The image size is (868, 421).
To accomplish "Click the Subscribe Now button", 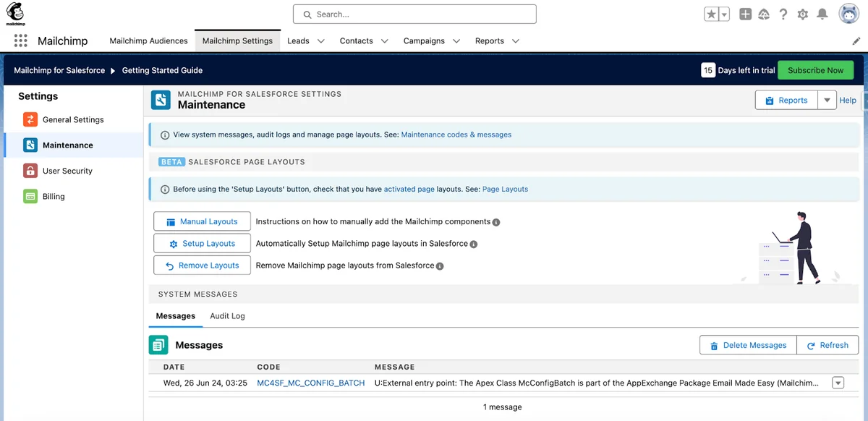I will point(815,70).
